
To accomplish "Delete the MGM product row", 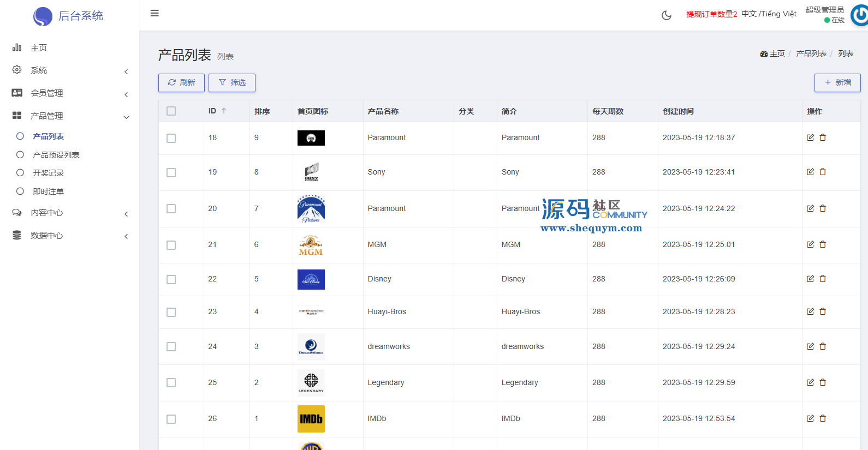I will (x=823, y=244).
